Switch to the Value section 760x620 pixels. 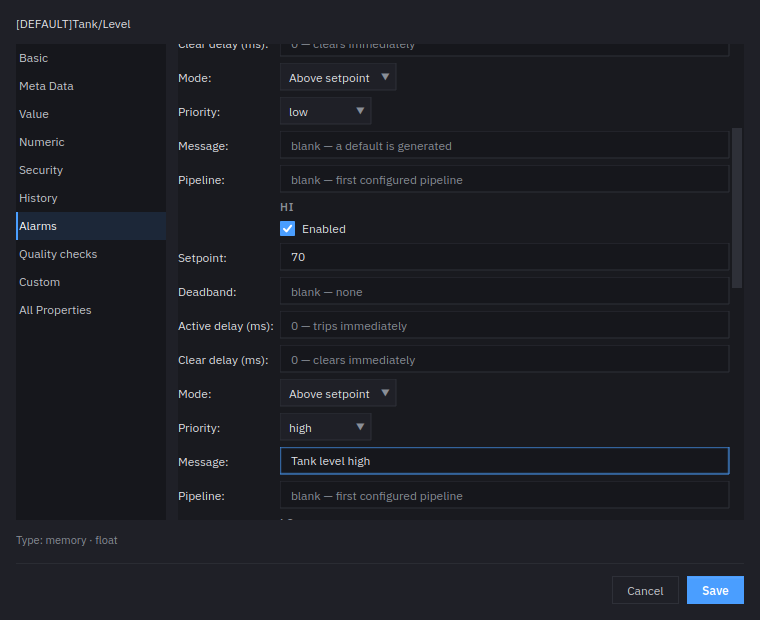click(x=91, y=114)
